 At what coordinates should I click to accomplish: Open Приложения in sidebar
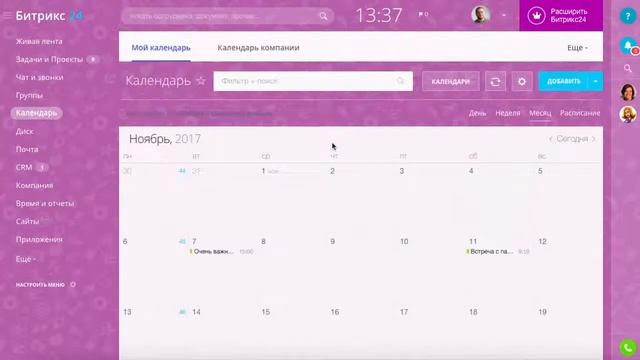click(39, 240)
